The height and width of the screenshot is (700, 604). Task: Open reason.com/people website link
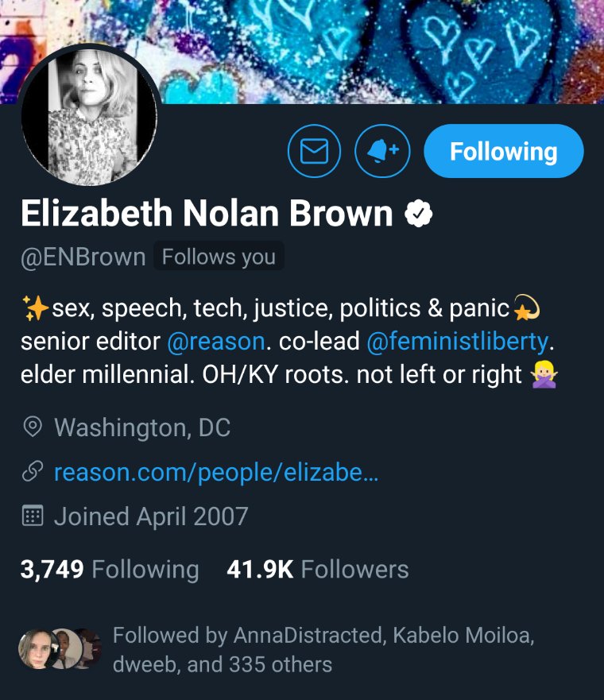point(216,472)
